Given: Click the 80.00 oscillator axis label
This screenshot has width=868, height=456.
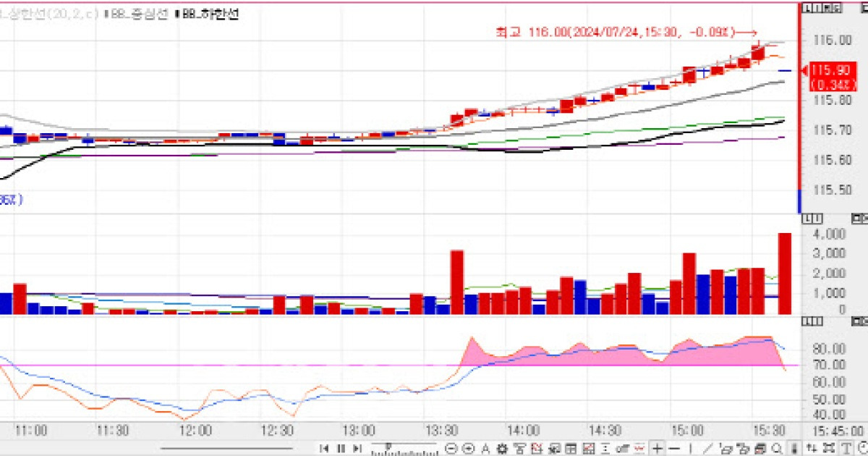Looking at the screenshot, I should tap(830, 349).
